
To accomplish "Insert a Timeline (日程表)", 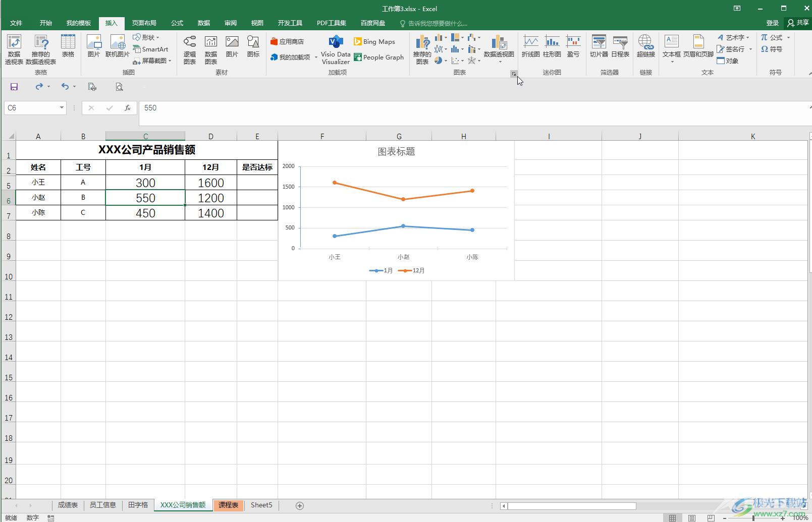I will (620, 46).
